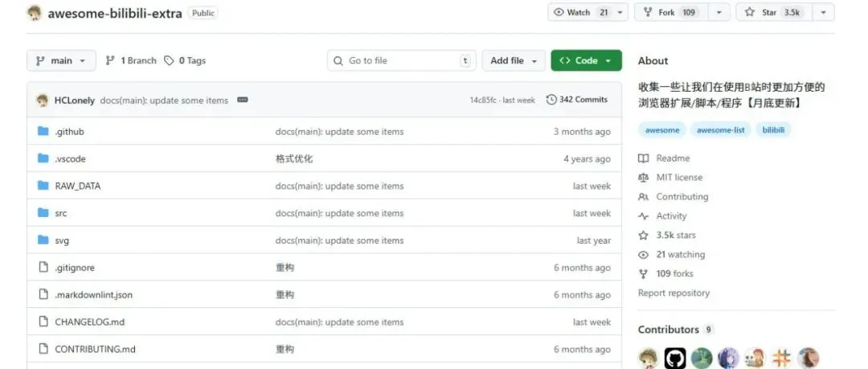The width and height of the screenshot is (868, 369).
Task: Open the CONTRIBUTING.md file name
Action: (95, 349)
